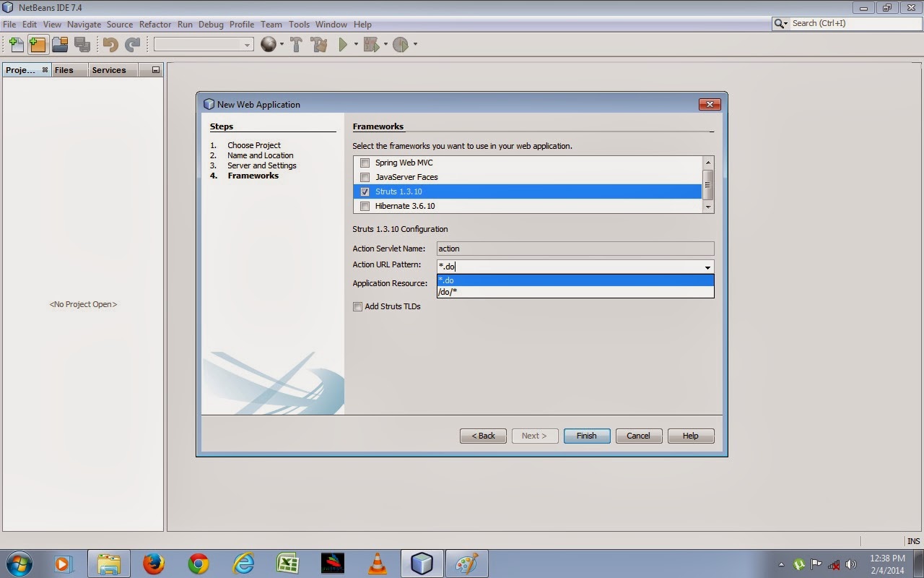
Task: Click the Redo arrow icon
Action: (132, 45)
